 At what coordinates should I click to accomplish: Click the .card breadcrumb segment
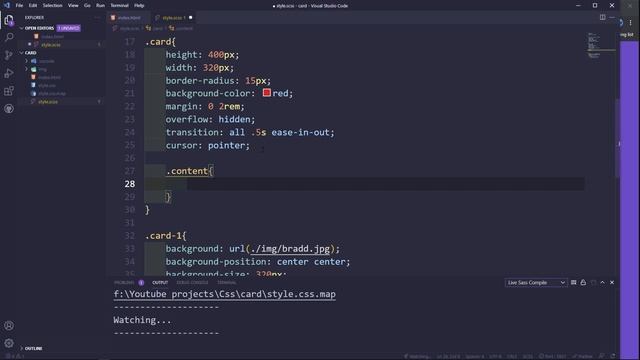click(158, 28)
